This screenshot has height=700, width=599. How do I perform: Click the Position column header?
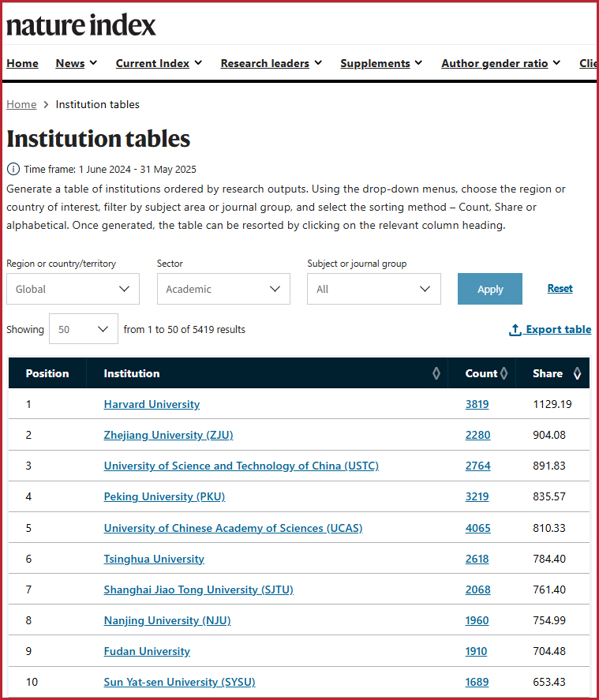click(x=47, y=373)
